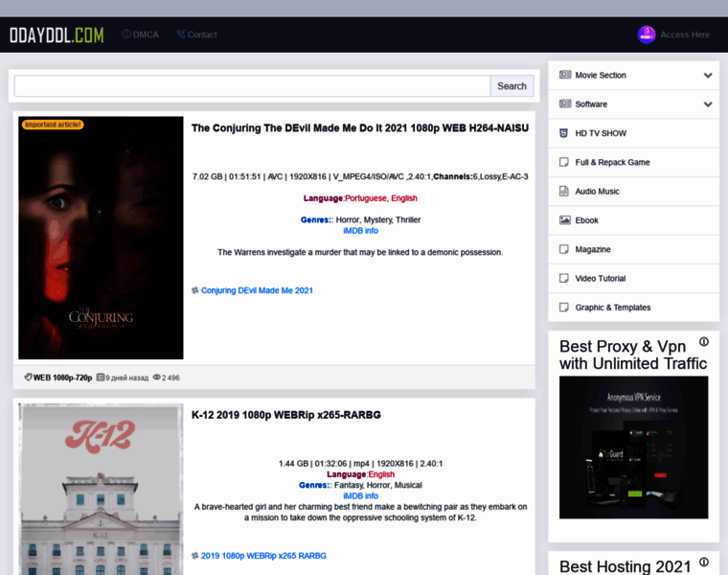Click the WEB 1080p-720p category label
Screen dimensions: 728x575
click(x=62, y=378)
